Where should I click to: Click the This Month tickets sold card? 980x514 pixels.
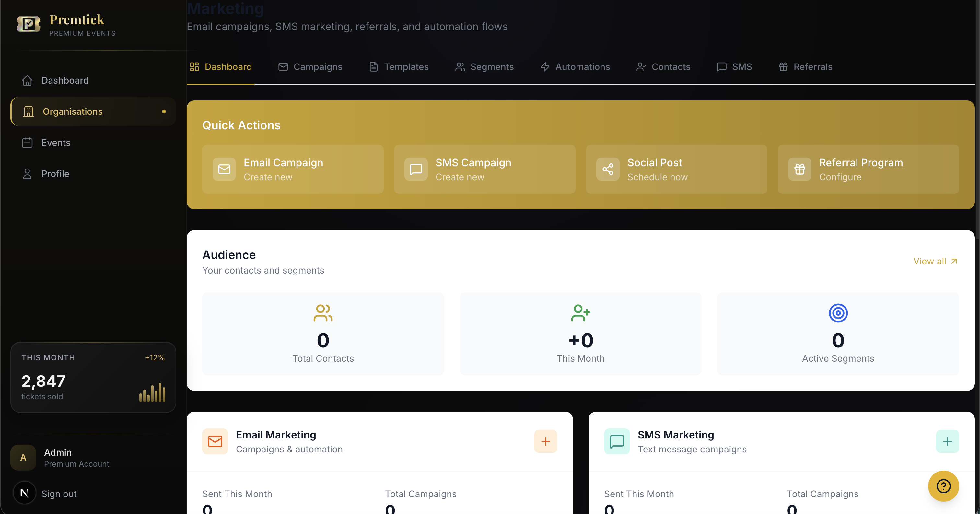(x=93, y=377)
